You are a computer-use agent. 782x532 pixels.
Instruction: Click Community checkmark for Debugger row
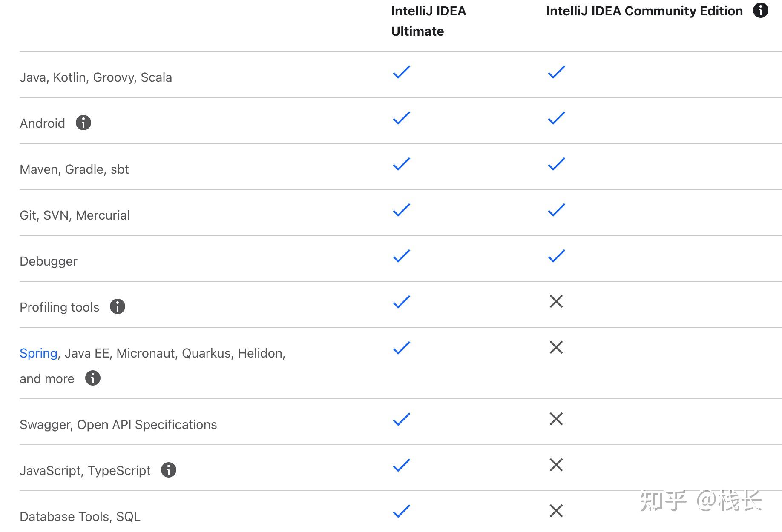(556, 256)
